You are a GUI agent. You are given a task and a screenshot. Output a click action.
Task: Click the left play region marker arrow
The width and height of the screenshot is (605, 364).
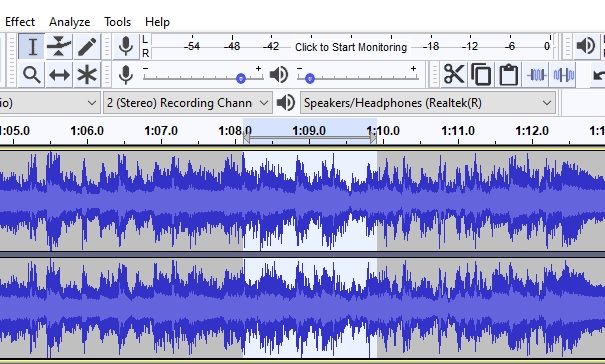tap(246, 137)
